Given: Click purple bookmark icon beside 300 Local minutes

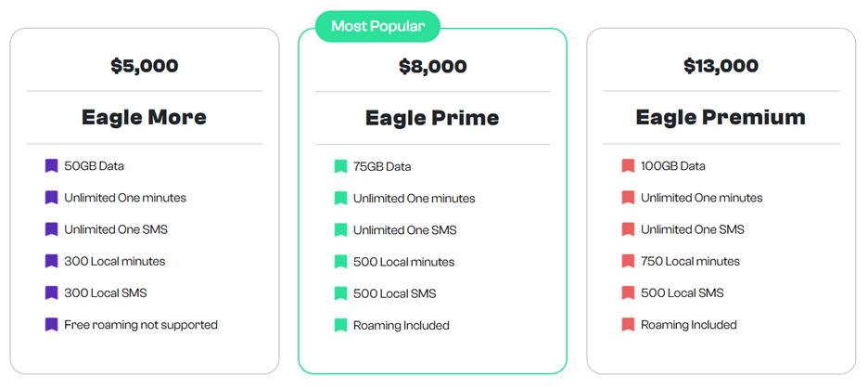Looking at the screenshot, I should click(x=52, y=261).
